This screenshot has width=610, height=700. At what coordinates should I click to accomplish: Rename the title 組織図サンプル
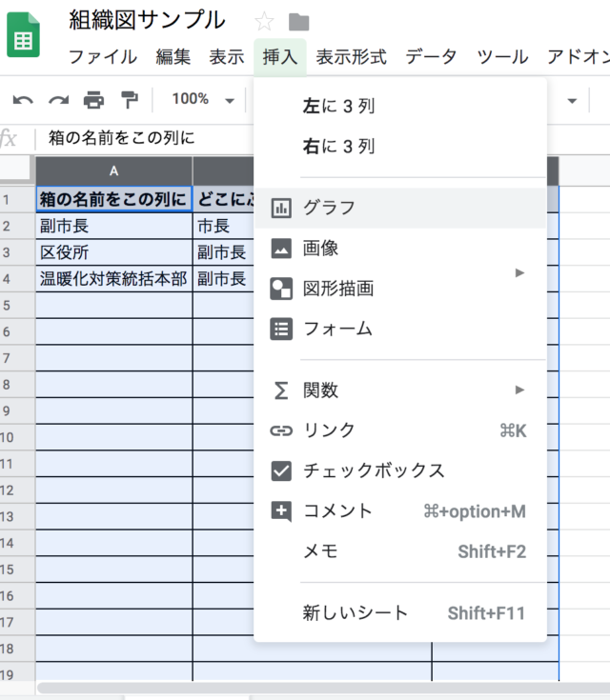(x=147, y=21)
